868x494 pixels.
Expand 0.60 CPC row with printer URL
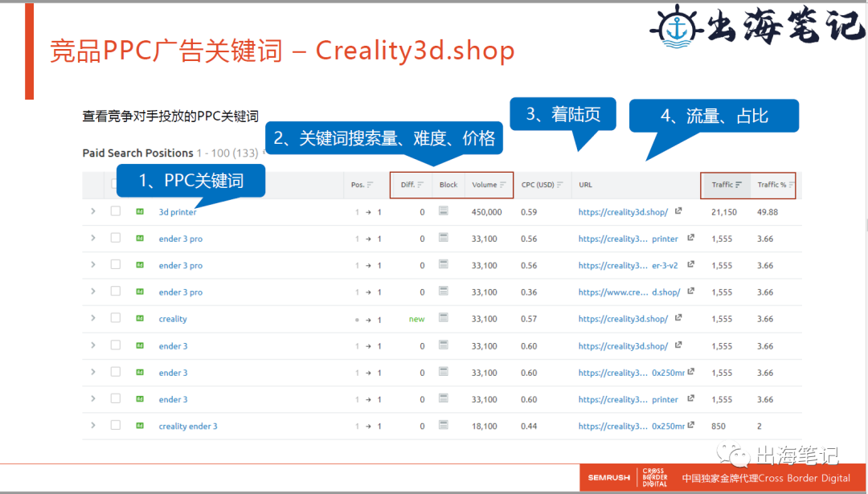[93, 398]
